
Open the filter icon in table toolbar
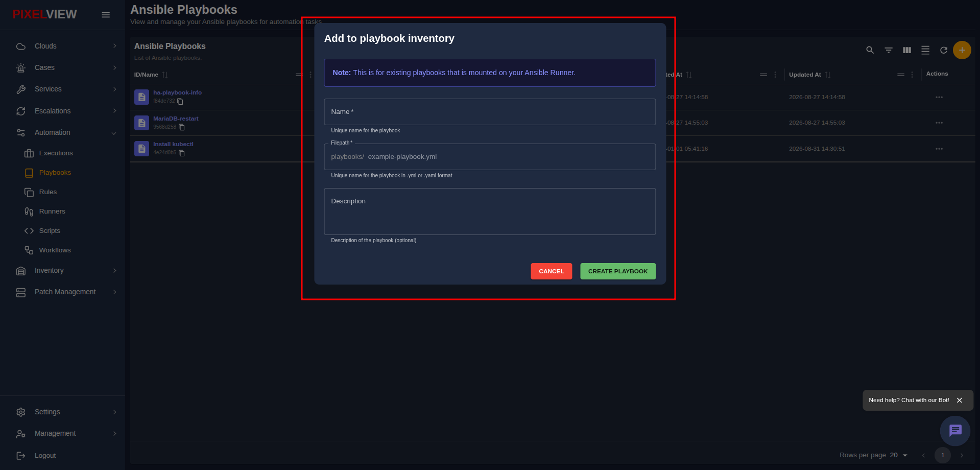click(x=889, y=50)
